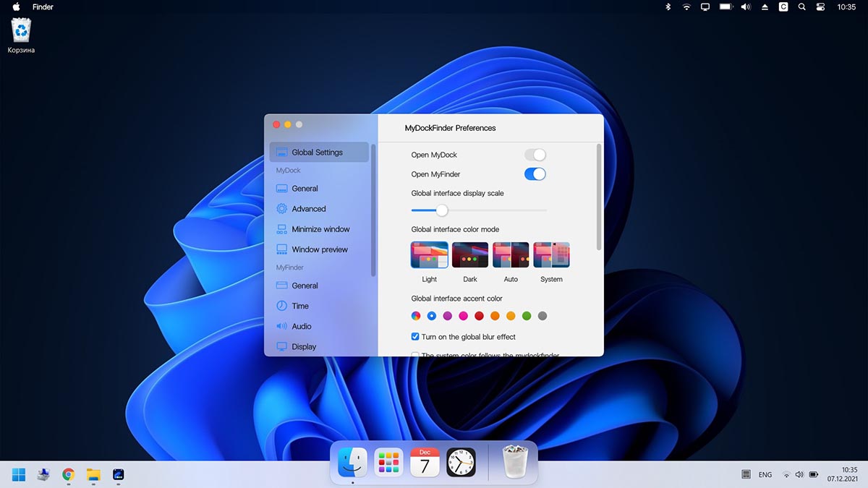Enable the Open MyDock switch
The image size is (868, 488).
coord(535,155)
